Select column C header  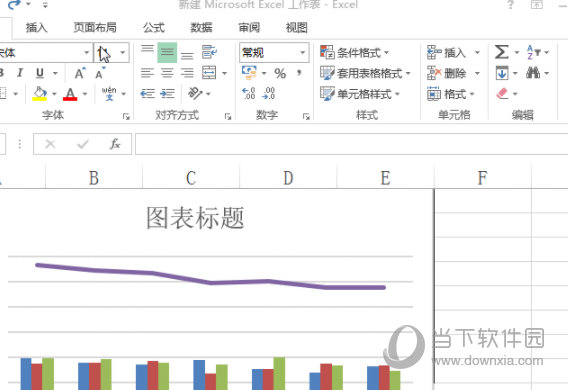click(x=191, y=178)
